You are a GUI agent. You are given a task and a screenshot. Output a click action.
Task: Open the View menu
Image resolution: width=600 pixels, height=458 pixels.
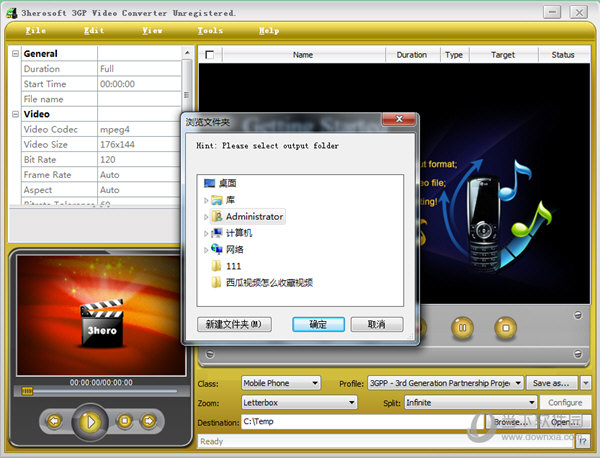pos(152,31)
